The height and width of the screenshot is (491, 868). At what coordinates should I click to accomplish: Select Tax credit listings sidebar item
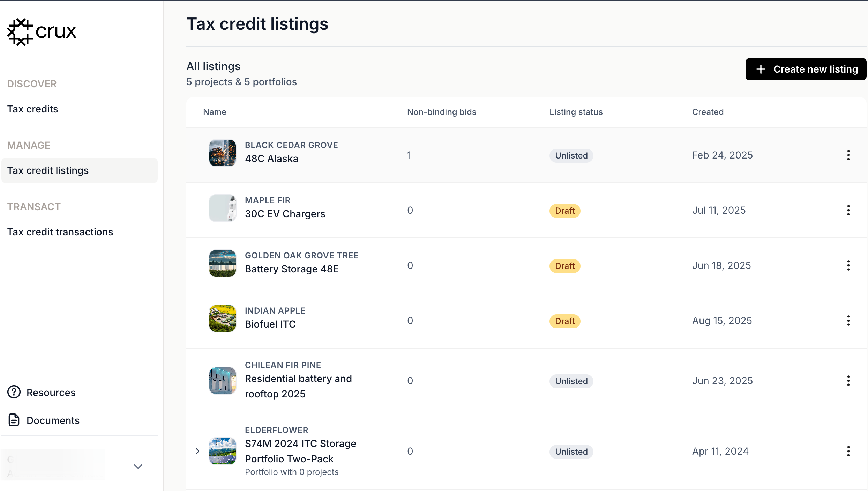[x=48, y=170]
